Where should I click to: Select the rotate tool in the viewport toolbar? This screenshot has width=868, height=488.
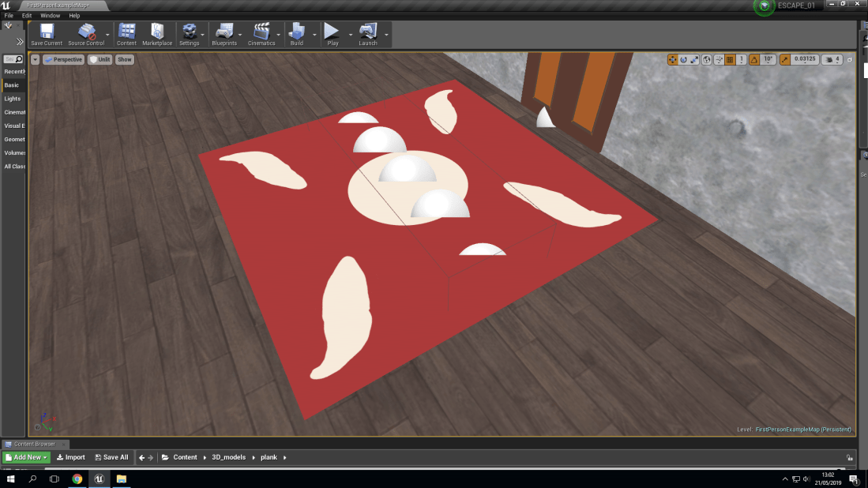point(684,59)
